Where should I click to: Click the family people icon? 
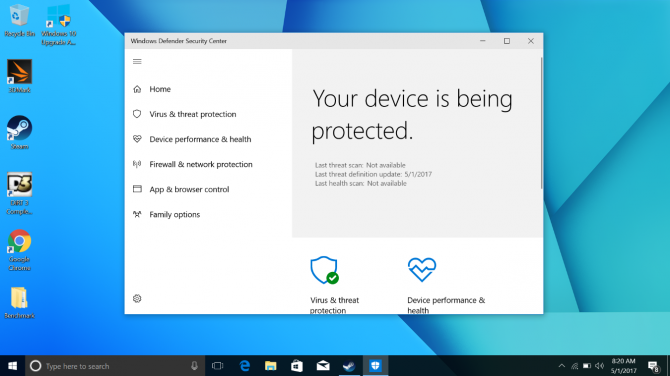[x=137, y=214]
